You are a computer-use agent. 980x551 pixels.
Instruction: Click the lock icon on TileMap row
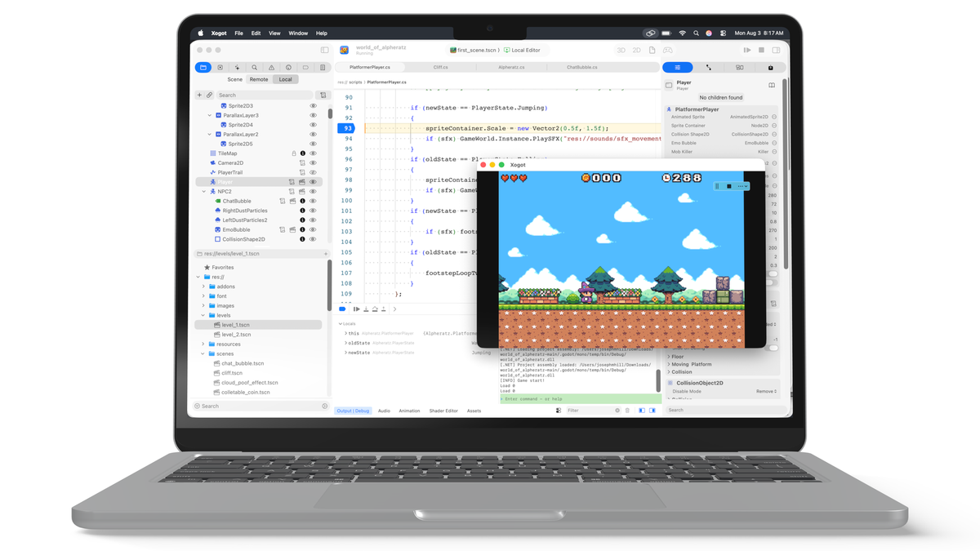click(x=294, y=153)
